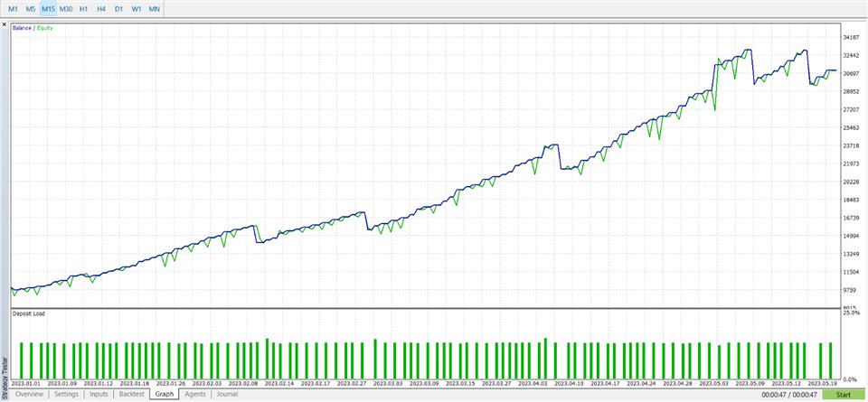Select the H4 timeframe button
This screenshot has width=868, height=402.
pos(101,9)
